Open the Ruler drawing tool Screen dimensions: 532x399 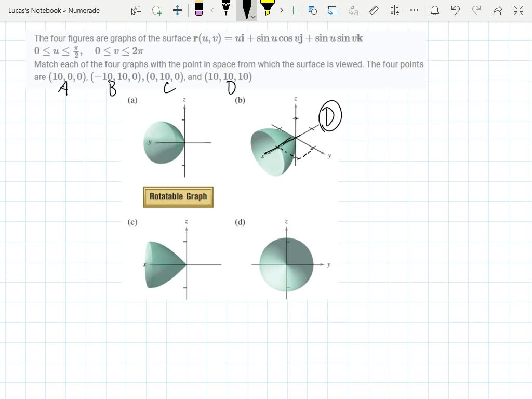click(373, 10)
